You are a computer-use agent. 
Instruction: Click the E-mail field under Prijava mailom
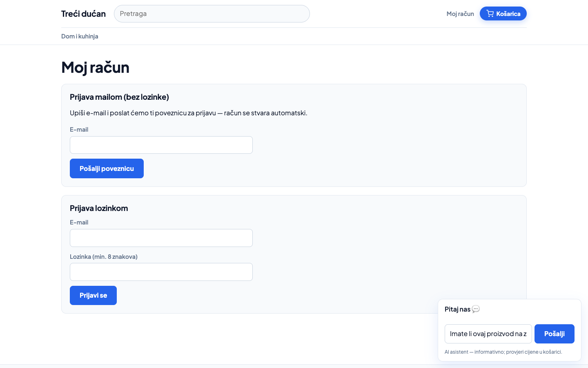161,145
